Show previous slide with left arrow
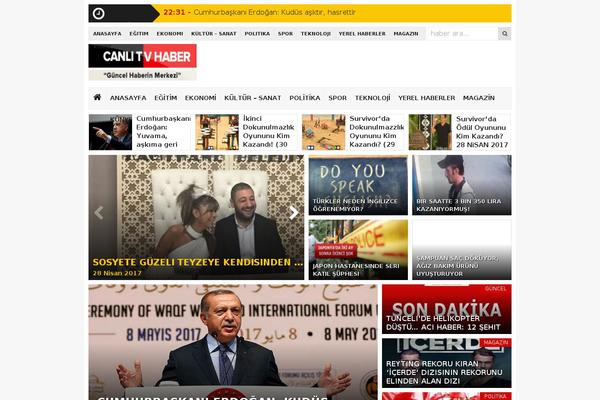600x400 pixels. coord(99,213)
